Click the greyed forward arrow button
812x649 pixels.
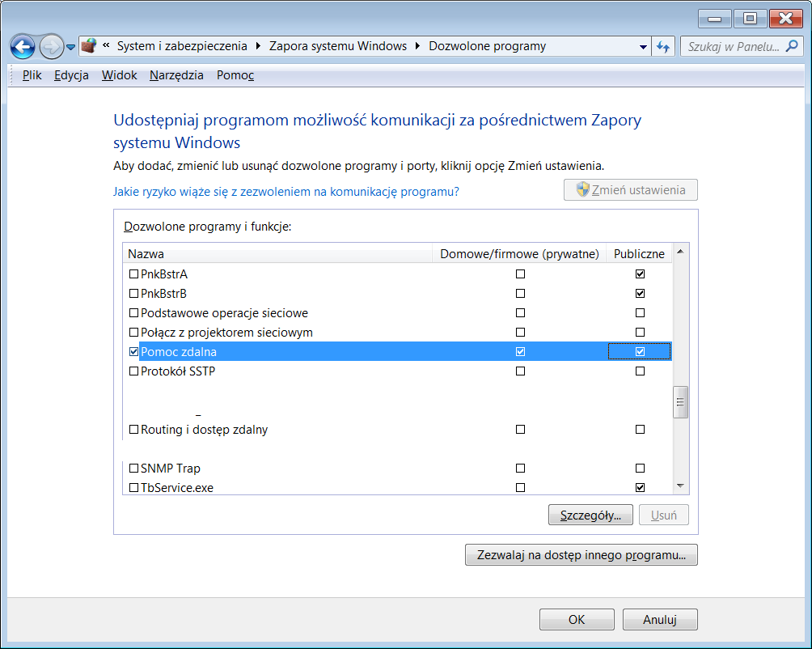(51, 47)
